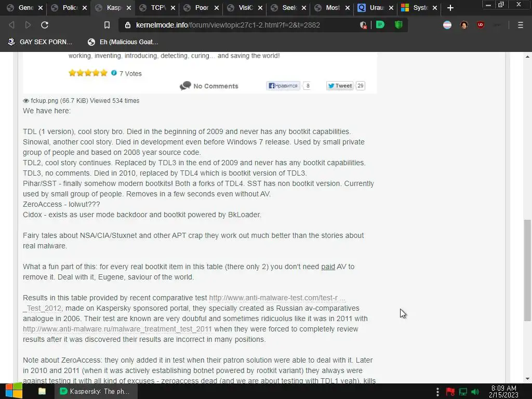Open the network tray icon

[x=463, y=392]
